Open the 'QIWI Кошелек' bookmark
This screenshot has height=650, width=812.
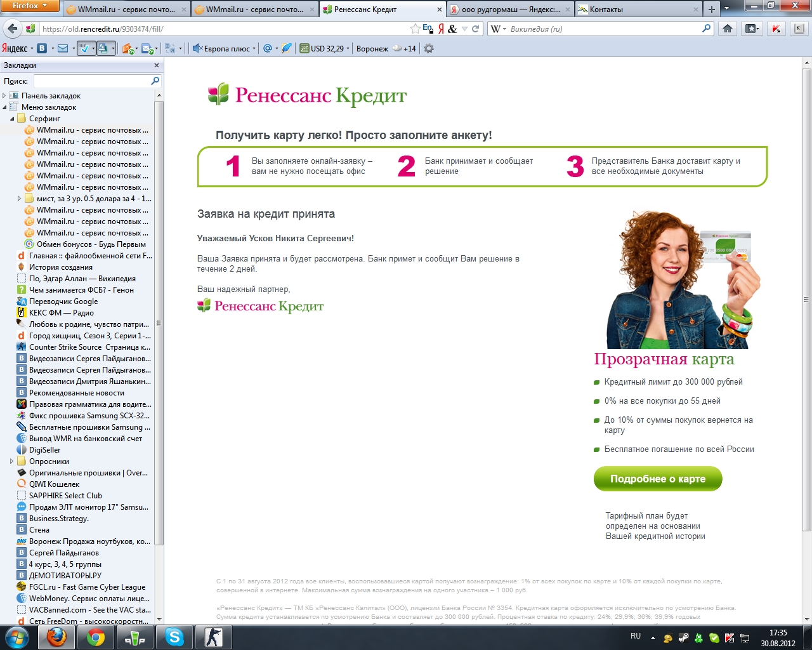(x=48, y=484)
